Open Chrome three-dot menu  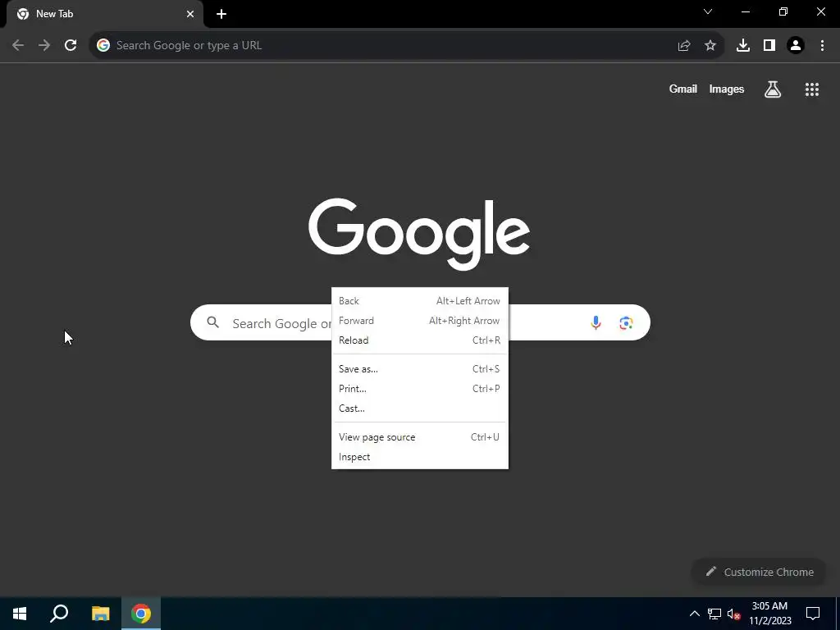point(822,46)
